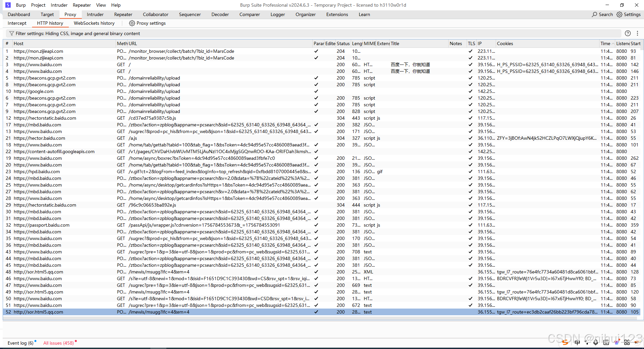Open the View menu
This screenshot has width=644, height=349.
[x=101, y=5]
